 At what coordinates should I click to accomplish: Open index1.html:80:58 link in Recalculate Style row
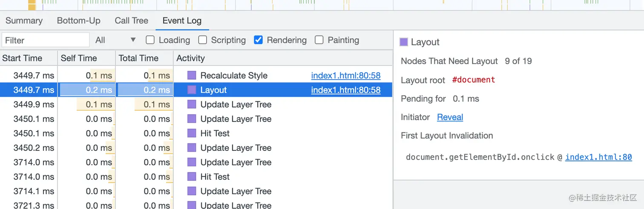[x=346, y=75]
